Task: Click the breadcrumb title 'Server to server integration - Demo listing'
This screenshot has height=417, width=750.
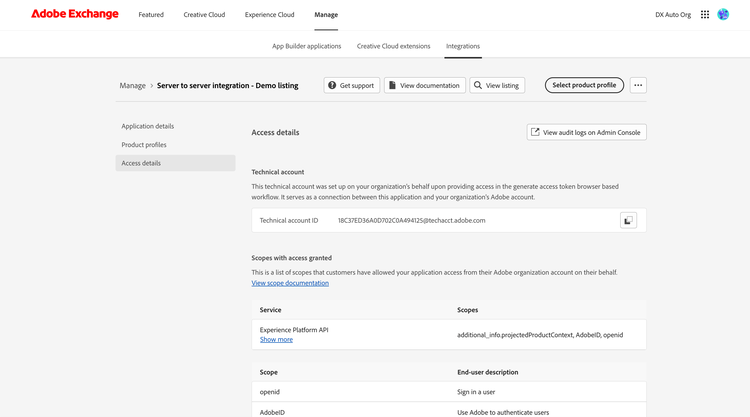Action: [x=228, y=86]
